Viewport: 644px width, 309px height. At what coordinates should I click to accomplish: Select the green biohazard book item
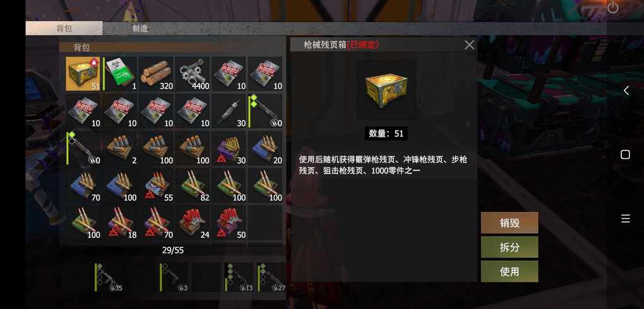[119, 73]
